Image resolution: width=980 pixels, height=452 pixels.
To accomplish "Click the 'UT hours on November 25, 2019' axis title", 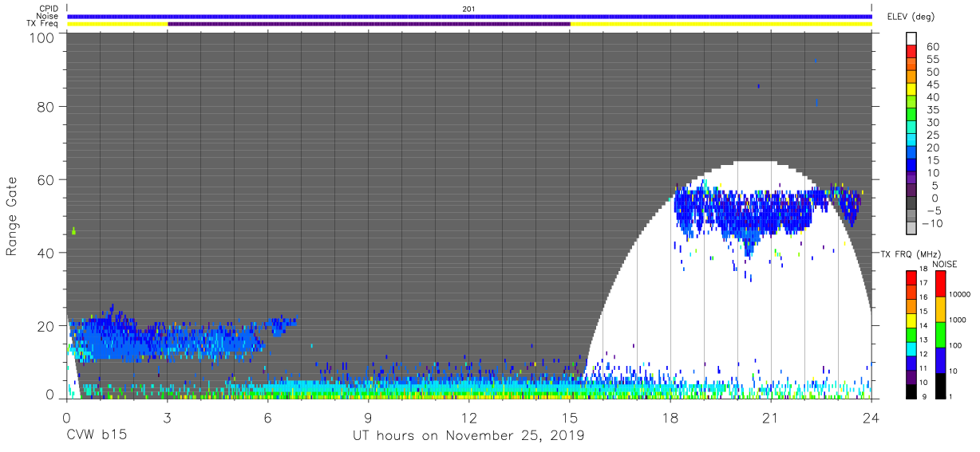I will (468, 435).
